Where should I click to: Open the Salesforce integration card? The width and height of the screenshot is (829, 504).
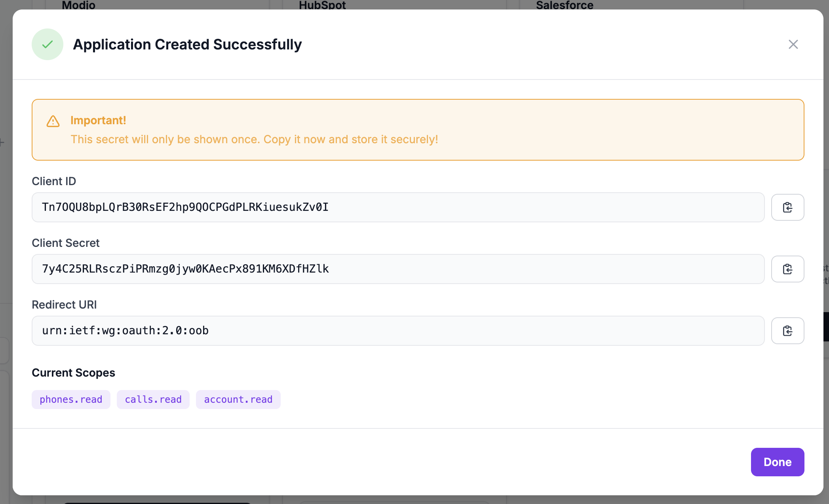tap(564, 5)
